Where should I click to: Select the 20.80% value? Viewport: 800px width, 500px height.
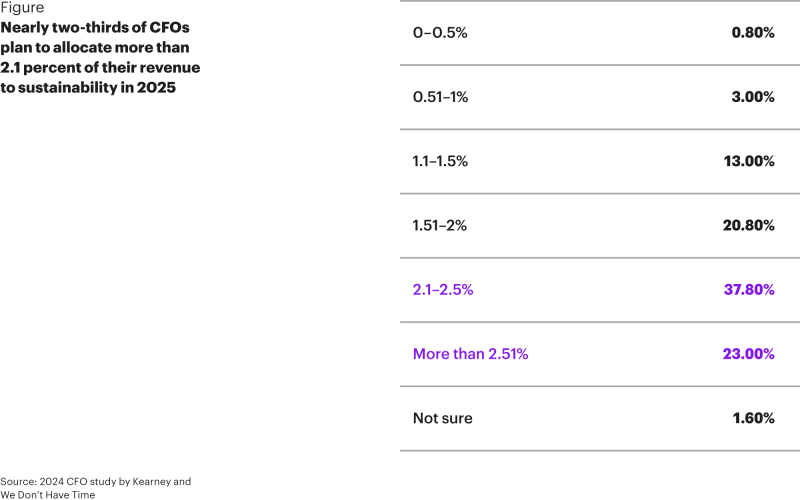click(x=748, y=225)
